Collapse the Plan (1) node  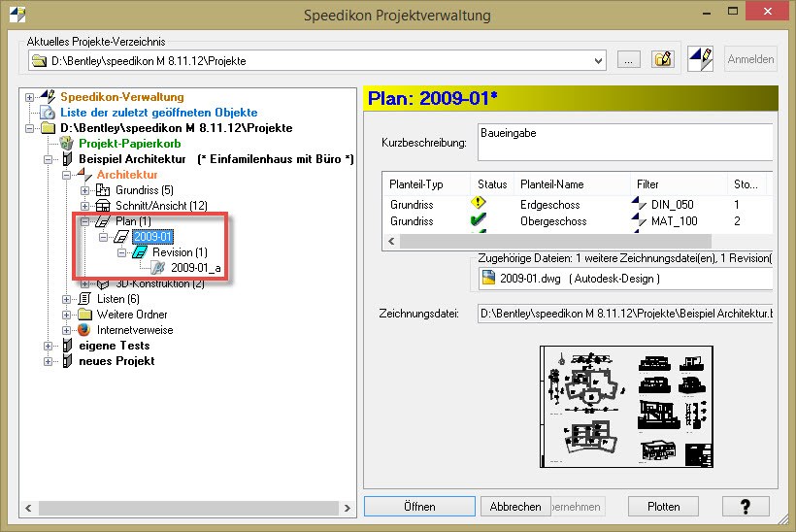click(x=84, y=221)
